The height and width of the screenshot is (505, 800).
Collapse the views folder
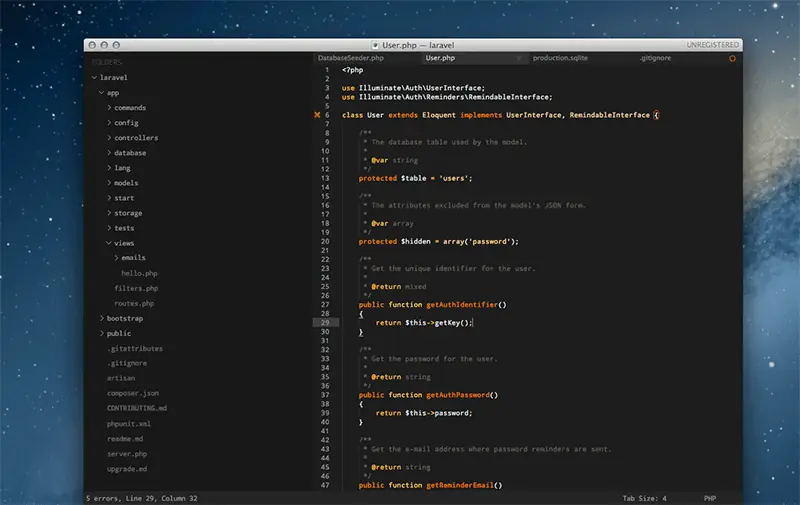[x=109, y=243]
